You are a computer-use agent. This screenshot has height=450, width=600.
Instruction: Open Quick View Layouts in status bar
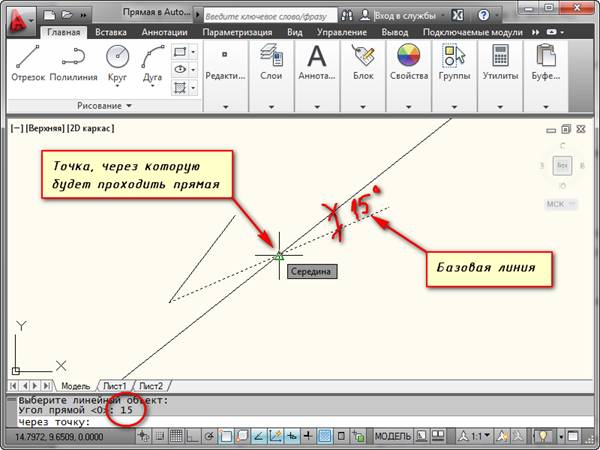[422, 436]
